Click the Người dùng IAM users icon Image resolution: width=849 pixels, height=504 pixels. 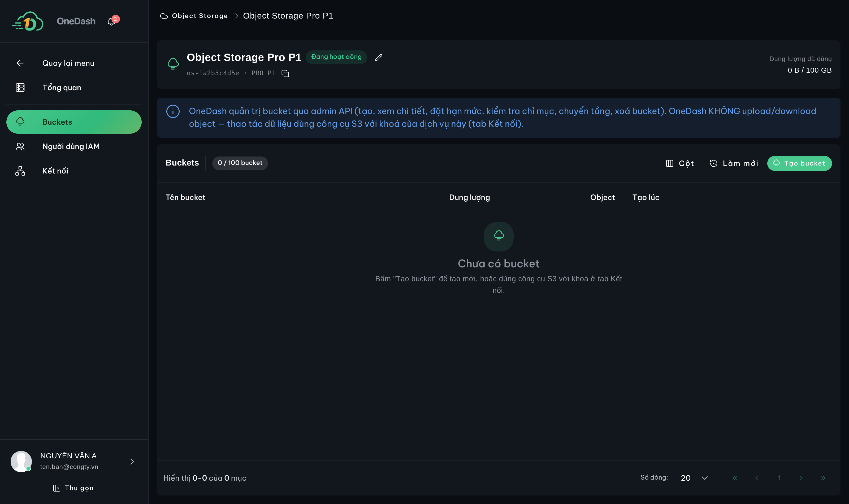(x=20, y=146)
